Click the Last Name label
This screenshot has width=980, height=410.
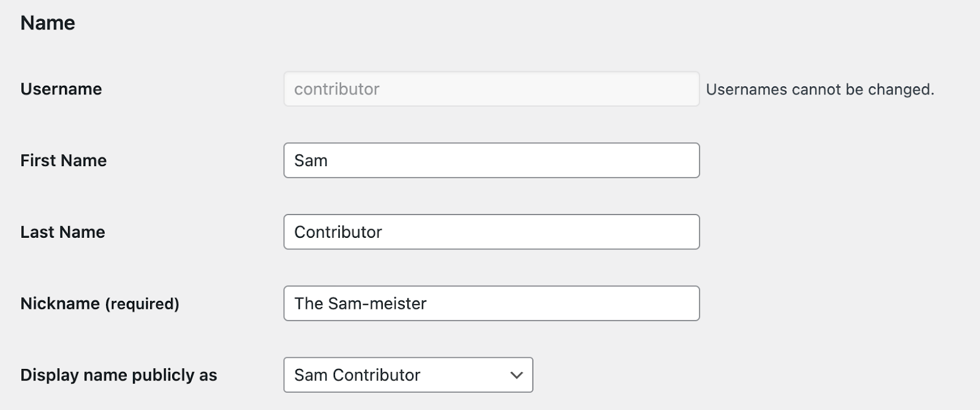[62, 232]
